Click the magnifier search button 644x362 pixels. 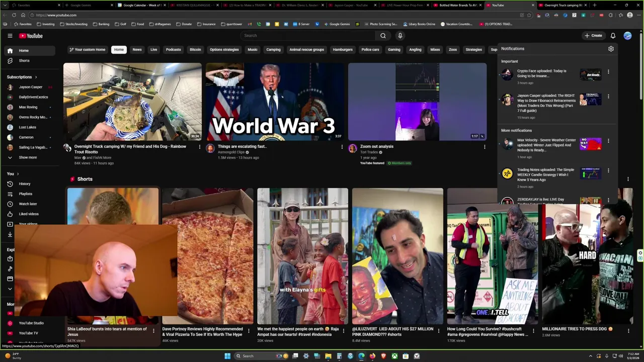(x=383, y=36)
